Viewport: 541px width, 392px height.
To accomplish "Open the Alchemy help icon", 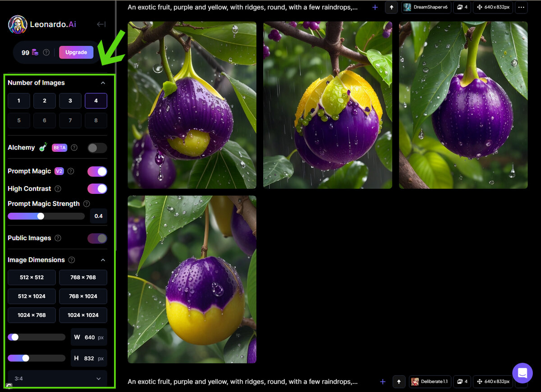I will point(74,147).
